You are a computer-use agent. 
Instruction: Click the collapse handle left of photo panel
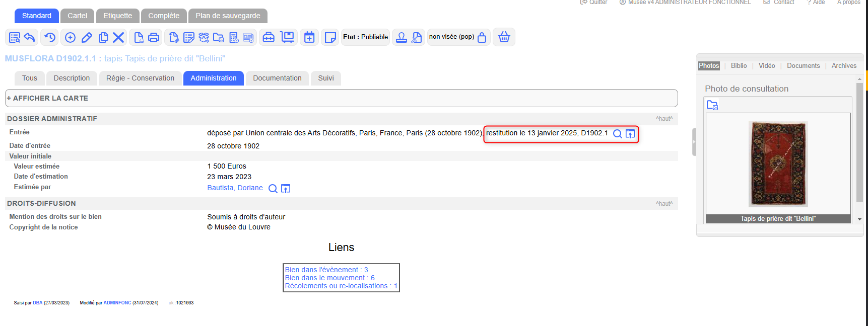coord(694,142)
